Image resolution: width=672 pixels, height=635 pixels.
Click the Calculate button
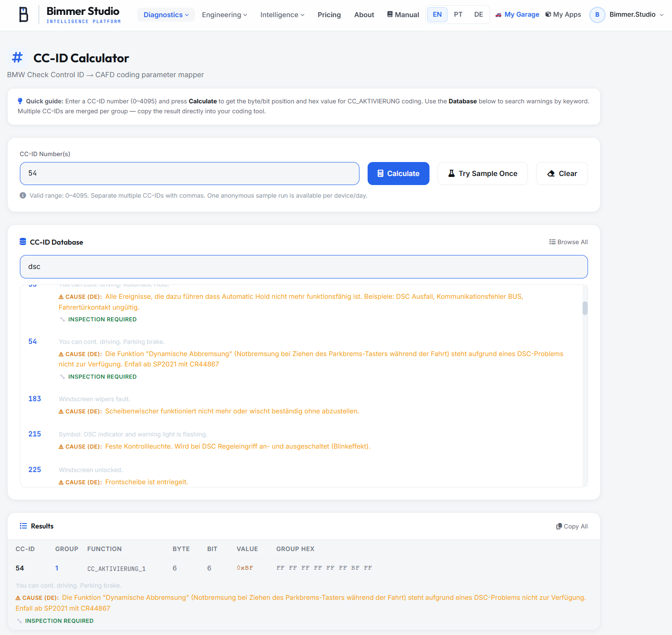coord(398,173)
